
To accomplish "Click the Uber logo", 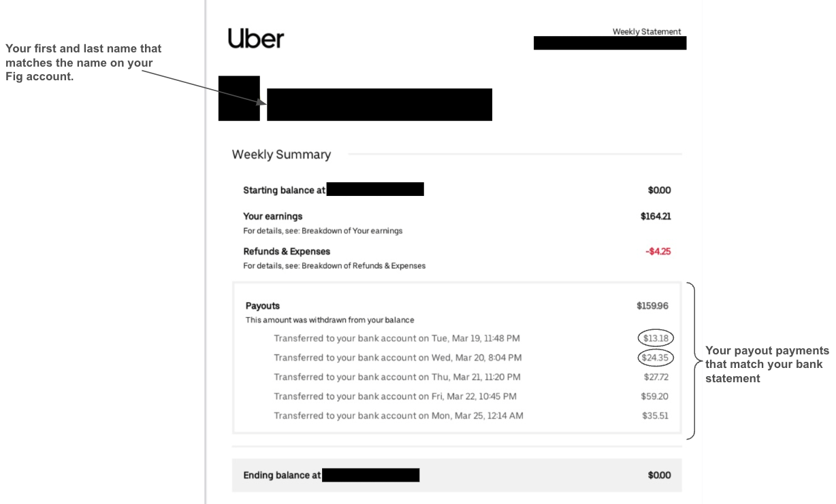I will click(255, 39).
